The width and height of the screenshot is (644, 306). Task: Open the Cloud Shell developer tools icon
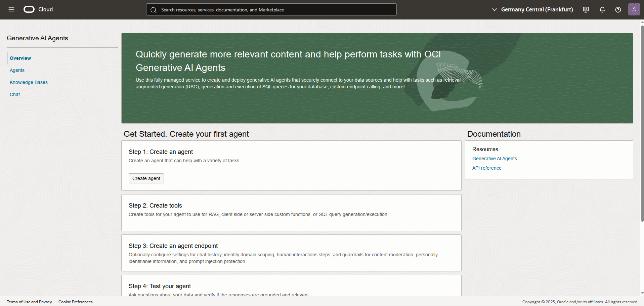(586, 10)
